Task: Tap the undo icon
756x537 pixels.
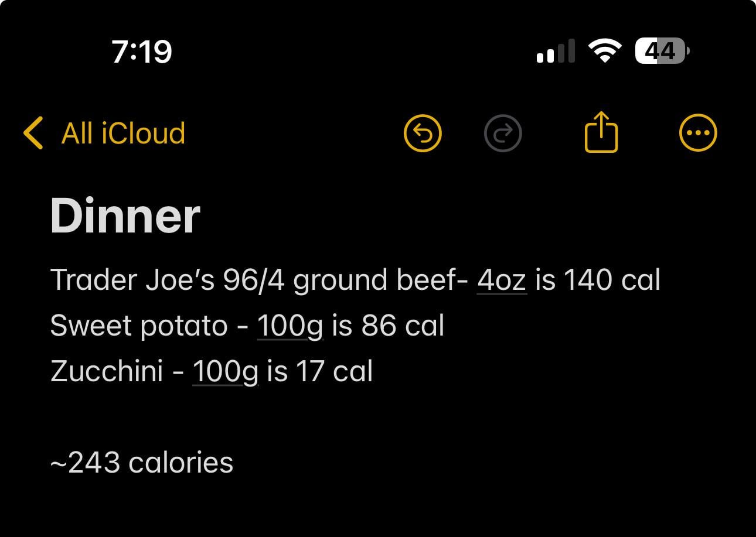Action: (x=423, y=133)
